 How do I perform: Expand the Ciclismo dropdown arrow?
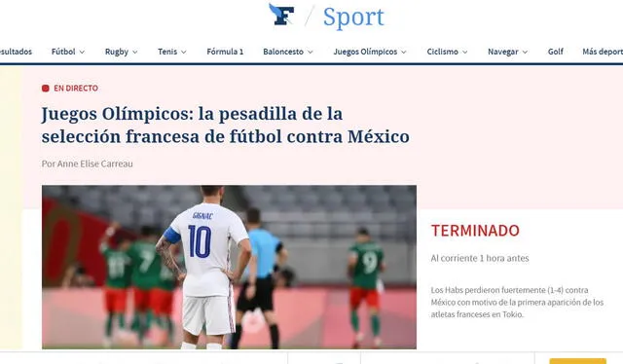(465, 52)
